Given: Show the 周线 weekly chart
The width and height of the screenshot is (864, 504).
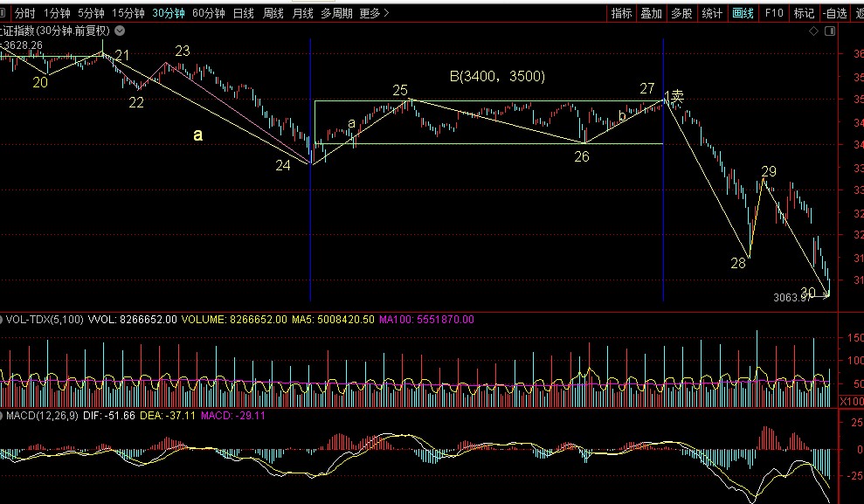Looking at the screenshot, I should pyautogui.click(x=273, y=13).
